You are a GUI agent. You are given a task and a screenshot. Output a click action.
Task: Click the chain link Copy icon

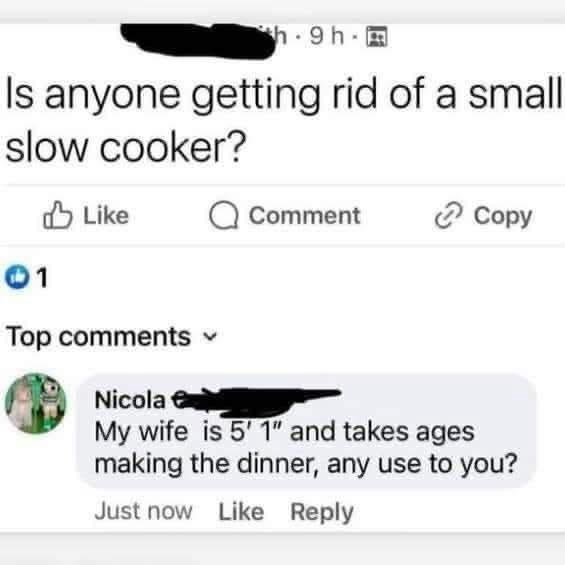pos(448,215)
